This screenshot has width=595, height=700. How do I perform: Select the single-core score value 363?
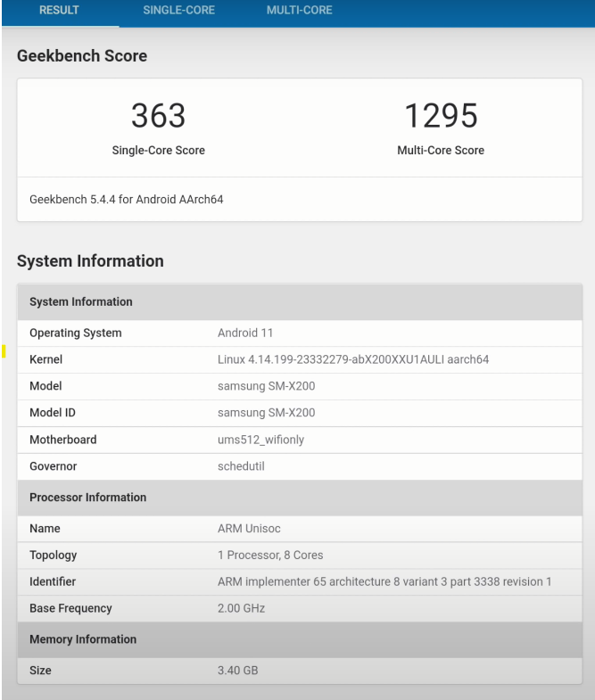click(x=158, y=116)
